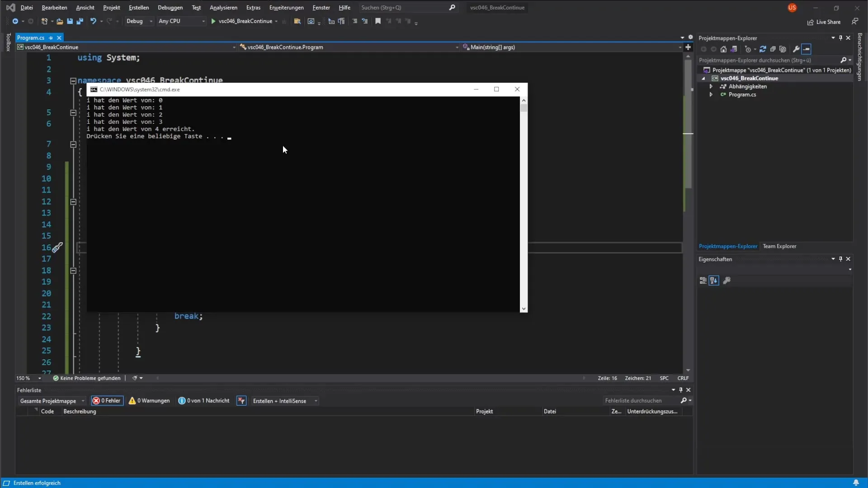Click the Find in Files icon
868x488 pixels.
[297, 21]
